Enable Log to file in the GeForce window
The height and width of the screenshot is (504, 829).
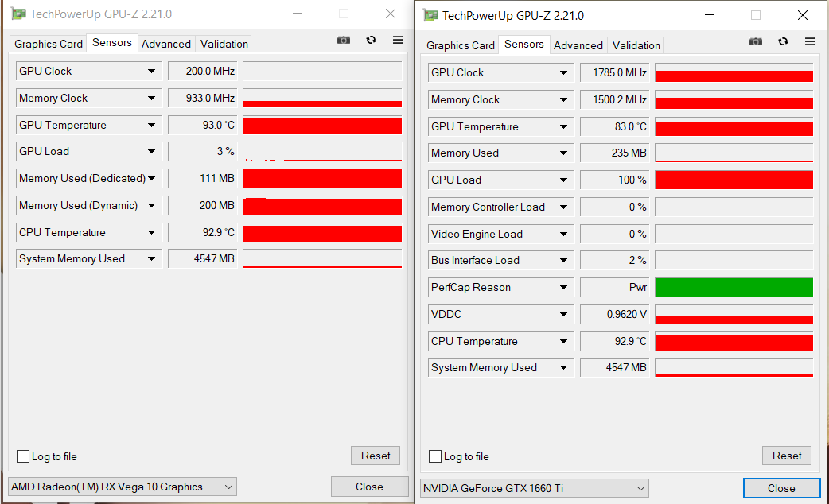pyautogui.click(x=435, y=456)
